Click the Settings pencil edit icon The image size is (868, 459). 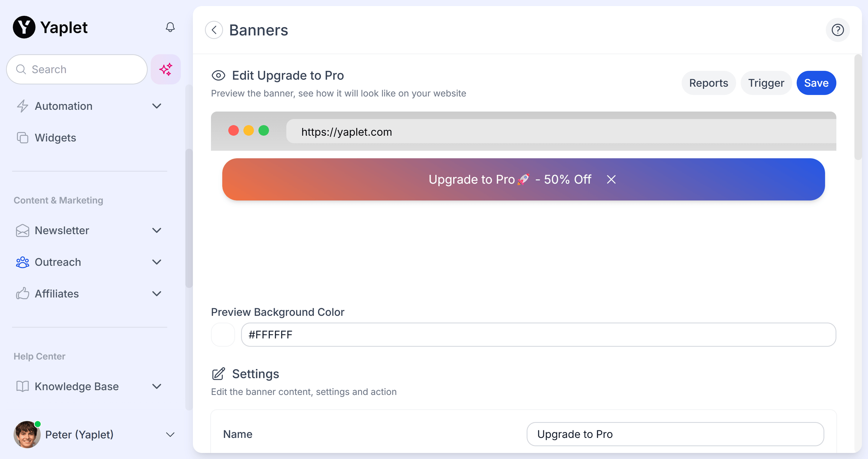pyautogui.click(x=219, y=374)
